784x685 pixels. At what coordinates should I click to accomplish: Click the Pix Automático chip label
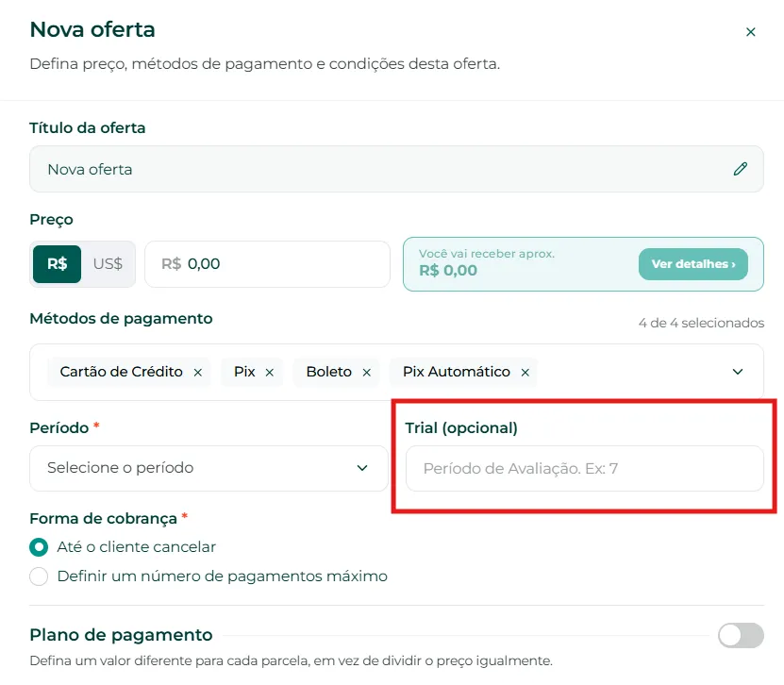pyautogui.click(x=457, y=372)
